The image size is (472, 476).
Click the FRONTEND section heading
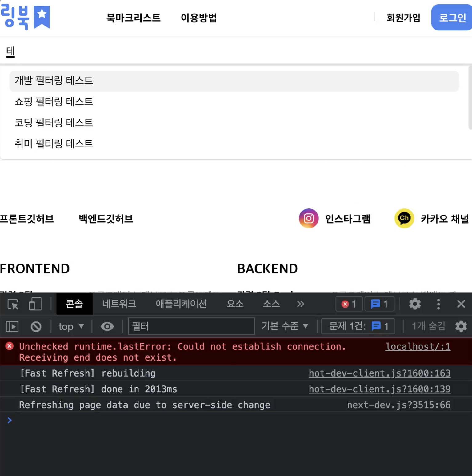[x=35, y=268]
